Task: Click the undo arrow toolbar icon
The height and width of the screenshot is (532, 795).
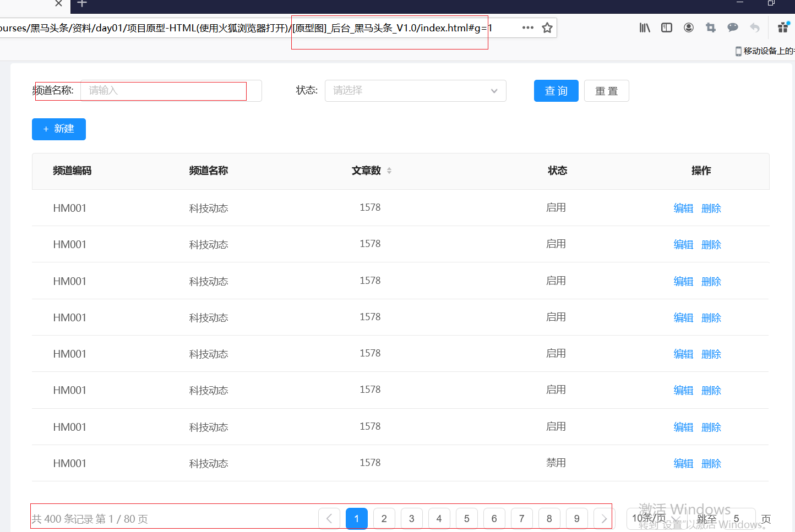Action: [755, 28]
